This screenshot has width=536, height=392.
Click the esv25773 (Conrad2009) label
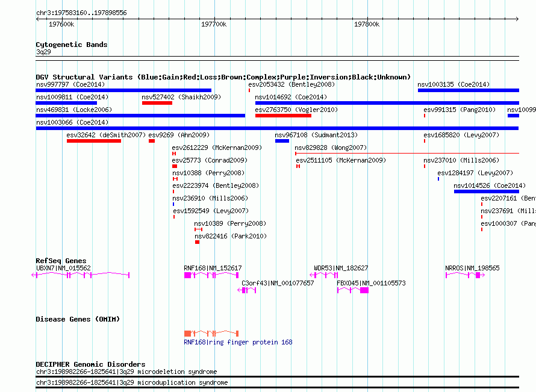click(x=210, y=160)
